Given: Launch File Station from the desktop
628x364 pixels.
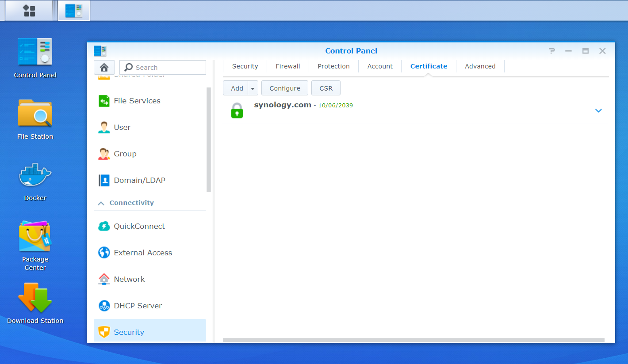Looking at the screenshot, I should [x=35, y=113].
